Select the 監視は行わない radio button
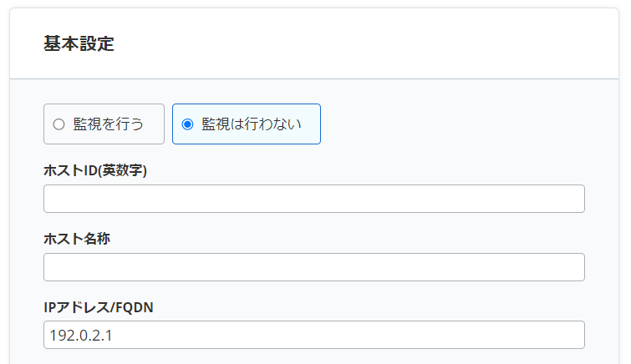The image size is (631, 364). pyautogui.click(x=187, y=124)
